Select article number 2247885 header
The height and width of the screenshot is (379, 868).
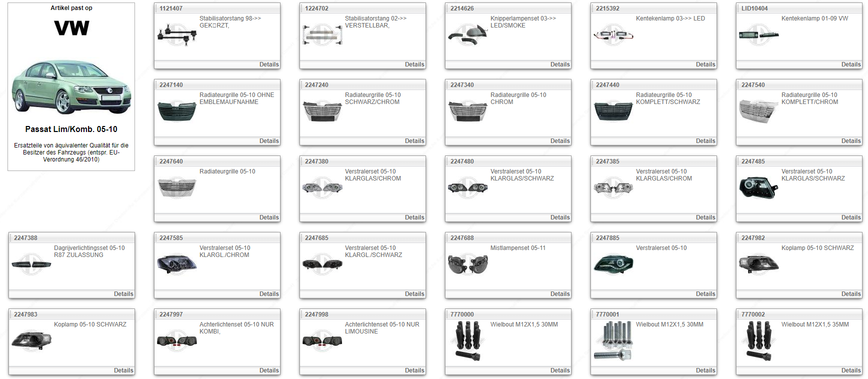coord(607,238)
